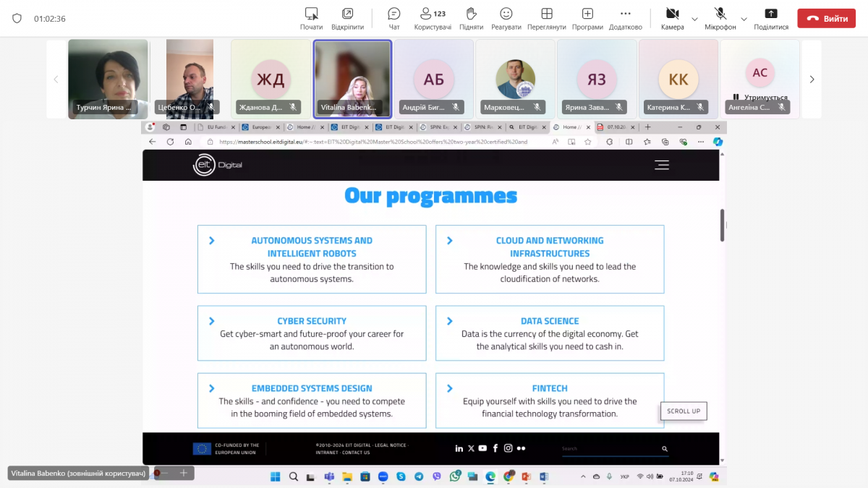This screenshot has height=488, width=868.
Task: Open Cloud and Networking Infrastructures programme
Action: point(550,259)
